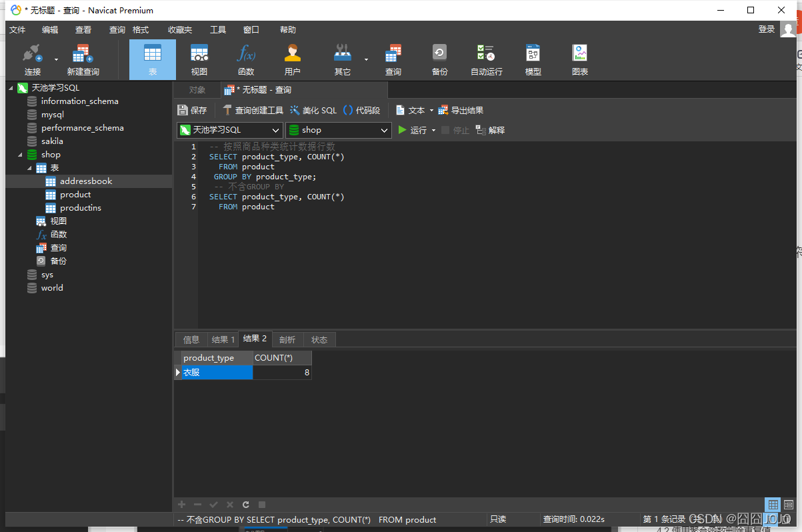Open the 函数 functions toolbar icon
The height and width of the screenshot is (532, 802).
(246, 60)
